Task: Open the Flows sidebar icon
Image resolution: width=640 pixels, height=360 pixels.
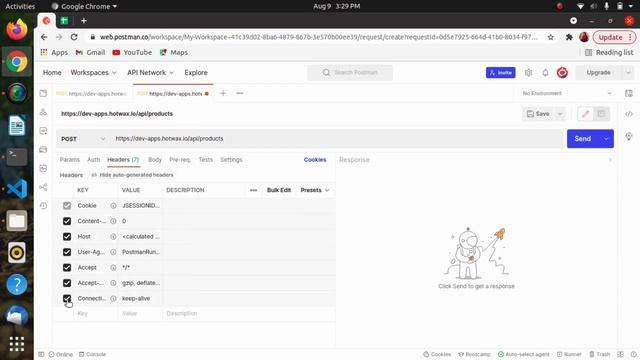Action: point(43,187)
